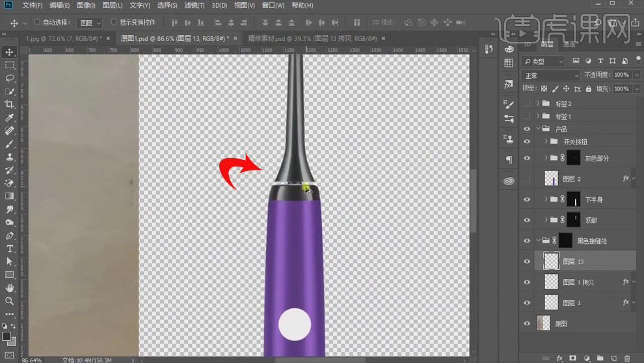Image resolution: width=644 pixels, height=363 pixels.
Task: Click the 图层 13 layer thumbnail
Action: coord(551,261)
